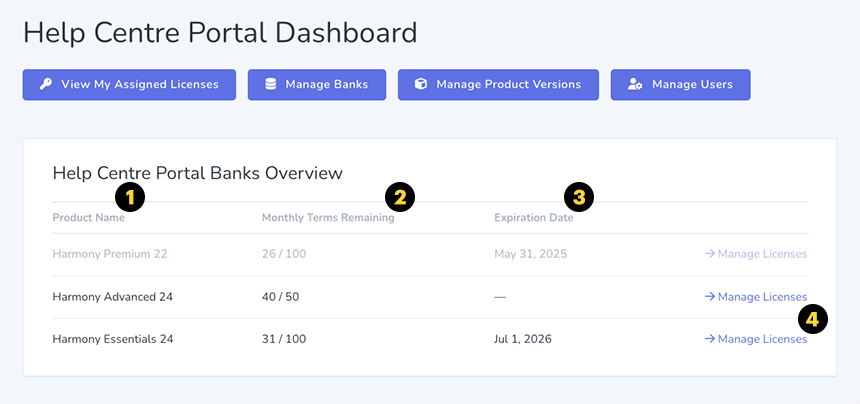Open Manage Licenses for Harmony Advanced 24
Viewport: 860px width, 404px height.
pos(761,297)
